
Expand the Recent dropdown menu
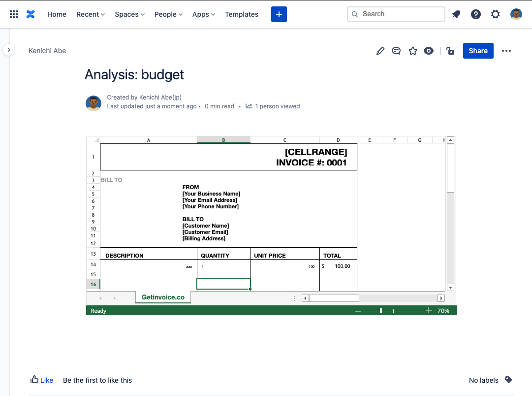(x=91, y=14)
